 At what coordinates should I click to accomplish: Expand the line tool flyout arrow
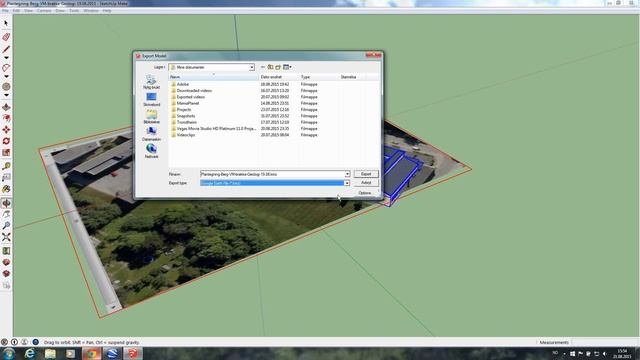coord(6,58)
